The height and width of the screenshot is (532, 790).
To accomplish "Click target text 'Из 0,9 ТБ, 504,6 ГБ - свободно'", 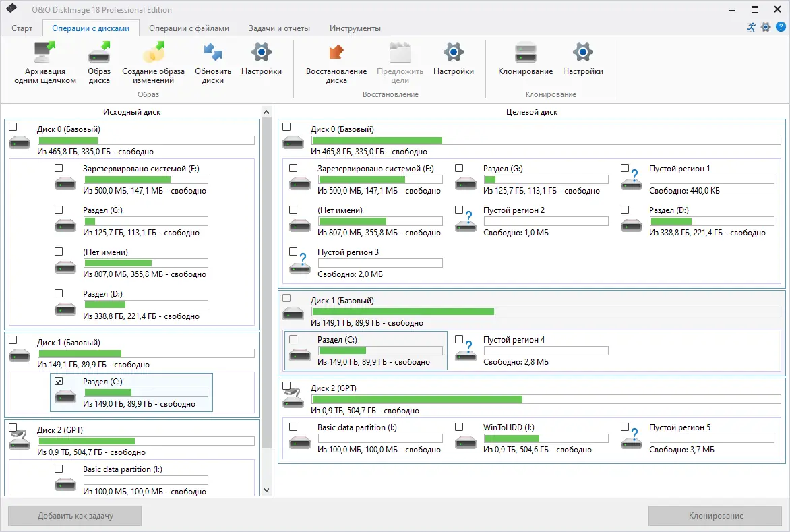I will (x=538, y=450).
